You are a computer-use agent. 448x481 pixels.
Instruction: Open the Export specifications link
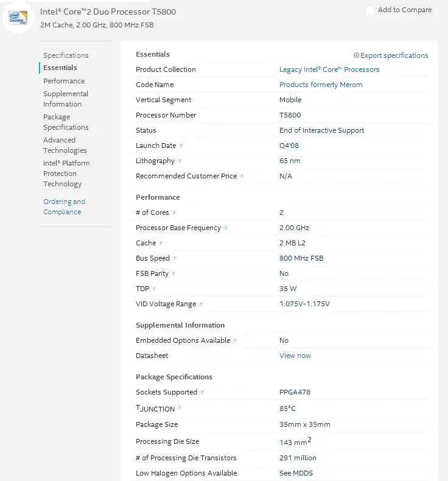[x=394, y=55]
